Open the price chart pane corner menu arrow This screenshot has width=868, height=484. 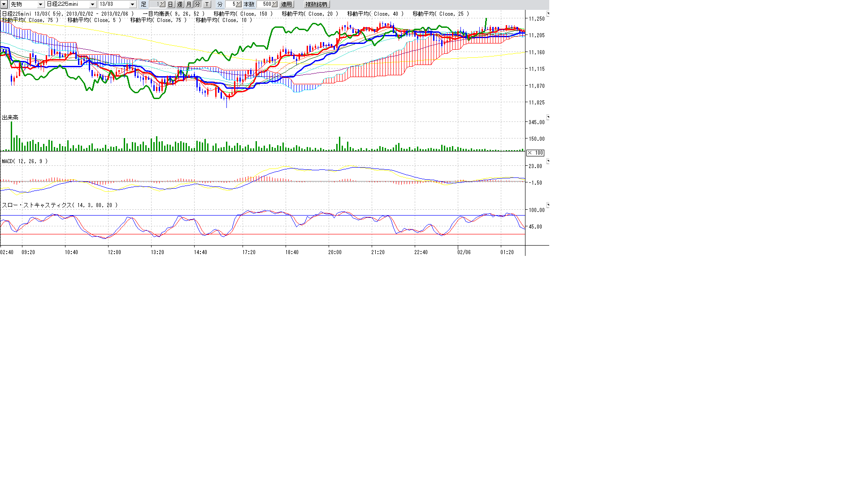coord(547,13)
